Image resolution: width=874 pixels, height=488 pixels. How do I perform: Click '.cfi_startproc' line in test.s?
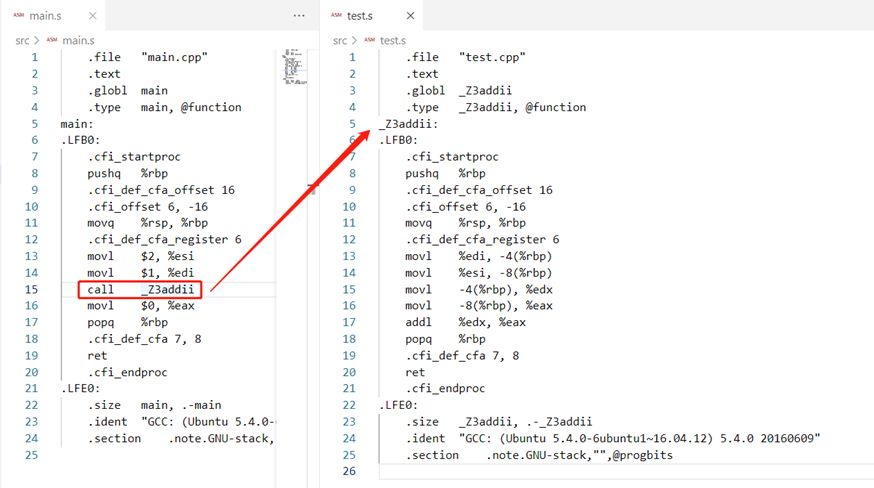point(451,157)
